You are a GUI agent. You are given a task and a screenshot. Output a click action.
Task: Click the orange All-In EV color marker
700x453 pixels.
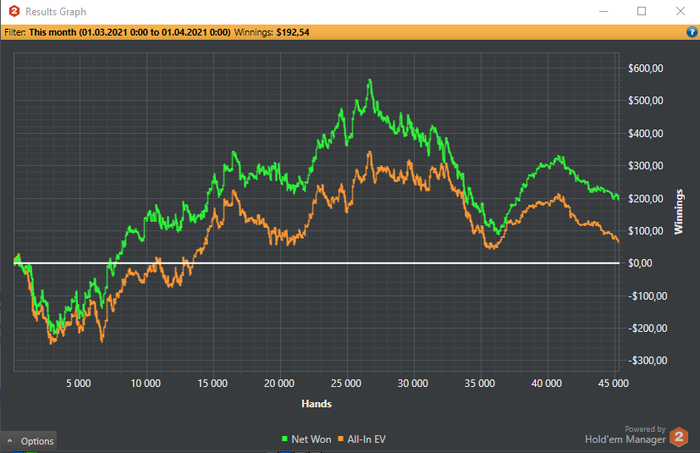point(341,439)
